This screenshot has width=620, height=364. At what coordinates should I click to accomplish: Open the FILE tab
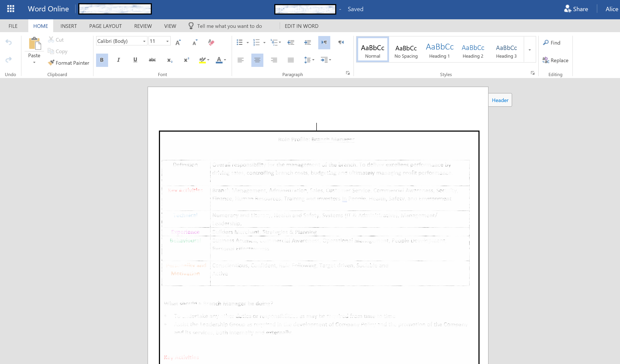pyautogui.click(x=13, y=26)
